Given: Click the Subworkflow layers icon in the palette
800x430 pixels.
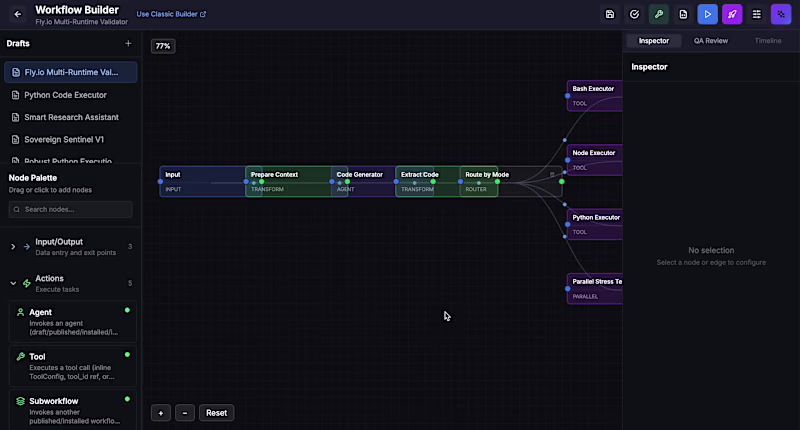Looking at the screenshot, I should click(20, 401).
